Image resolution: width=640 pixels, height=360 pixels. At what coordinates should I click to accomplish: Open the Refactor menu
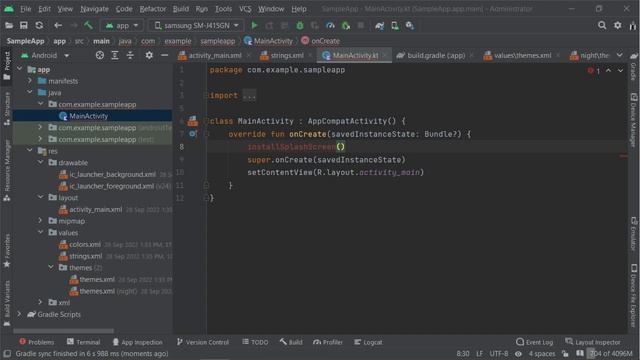coord(153,9)
